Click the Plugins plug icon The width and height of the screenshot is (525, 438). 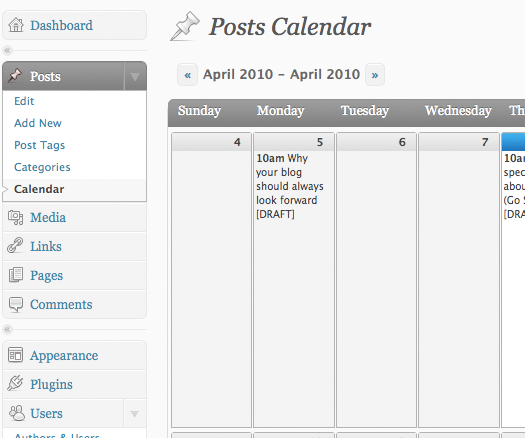[x=15, y=383]
